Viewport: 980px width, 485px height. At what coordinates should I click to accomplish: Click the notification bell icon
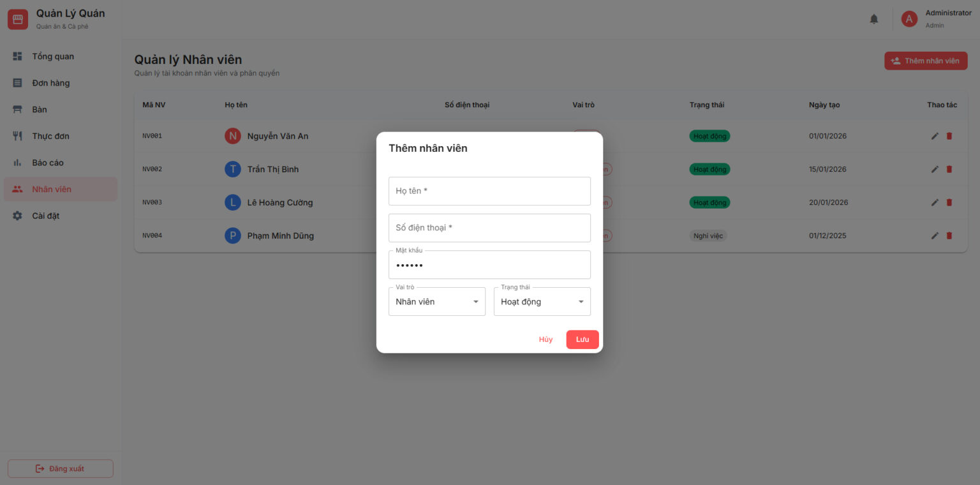(x=874, y=19)
